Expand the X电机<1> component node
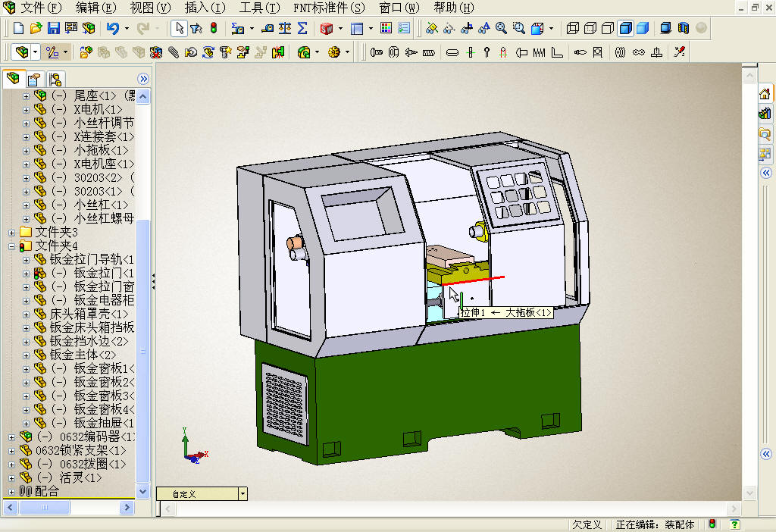 click(x=26, y=109)
